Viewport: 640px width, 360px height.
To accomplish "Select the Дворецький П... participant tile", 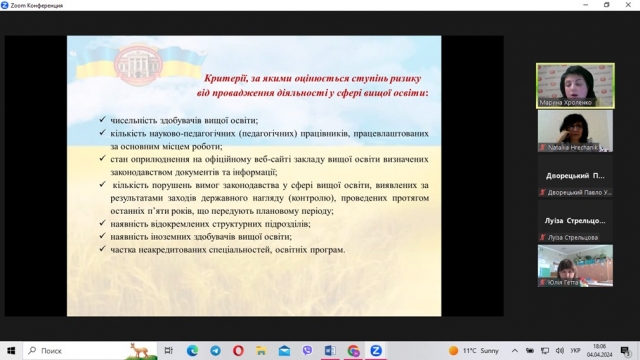I will click(575, 176).
